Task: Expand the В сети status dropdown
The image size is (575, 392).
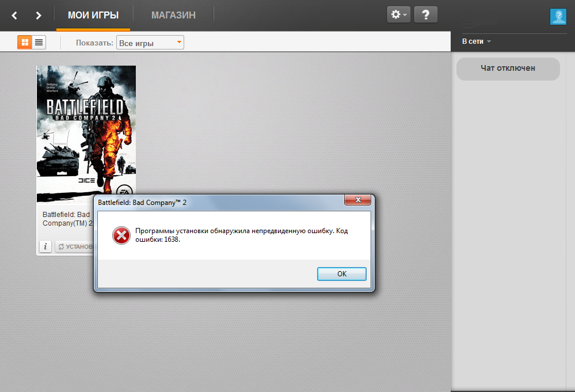Action: (x=477, y=41)
